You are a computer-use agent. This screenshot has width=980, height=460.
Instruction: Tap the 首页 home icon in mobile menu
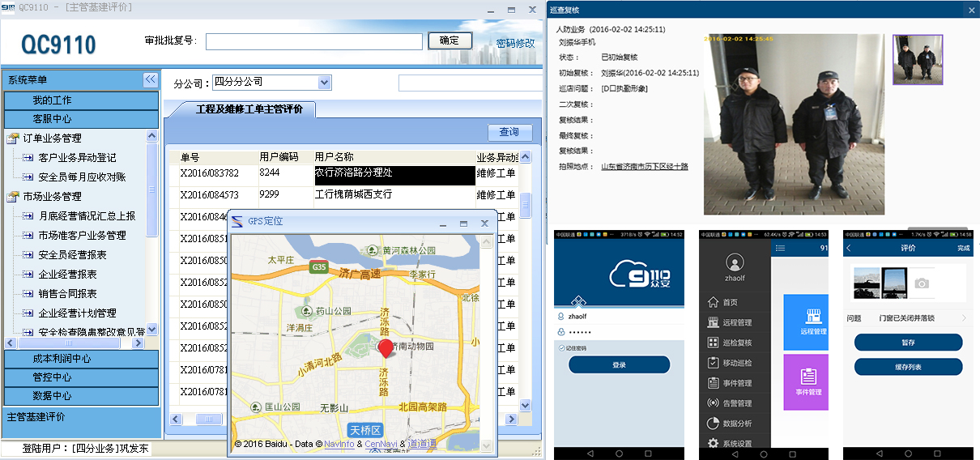pos(713,302)
